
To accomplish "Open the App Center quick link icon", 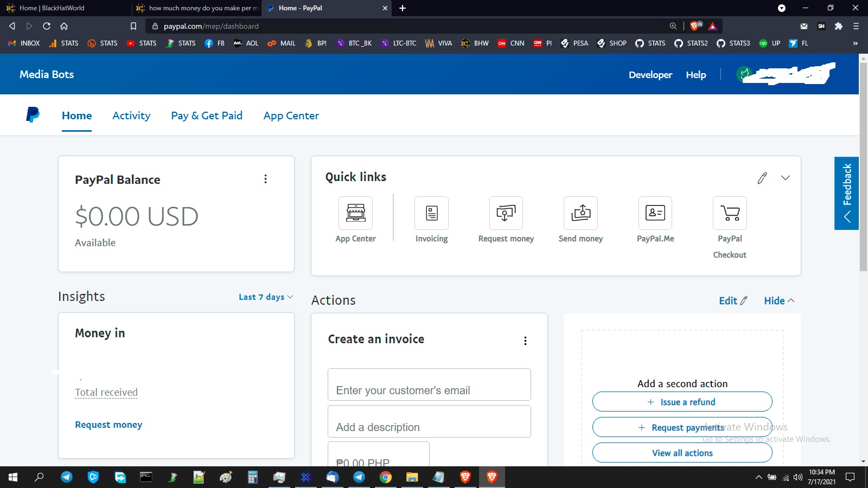I will click(355, 213).
